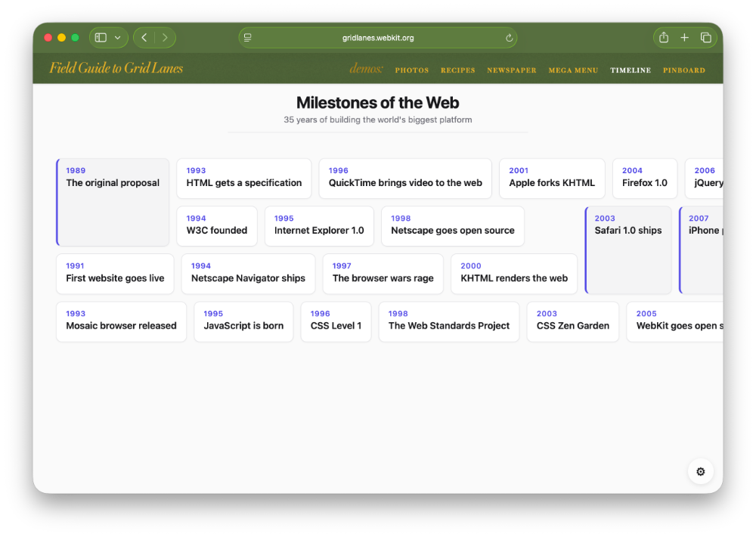Reload the page with the refresh icon
Image resolution: width=756 pixels, height=537 pixels.
point(509,38)
